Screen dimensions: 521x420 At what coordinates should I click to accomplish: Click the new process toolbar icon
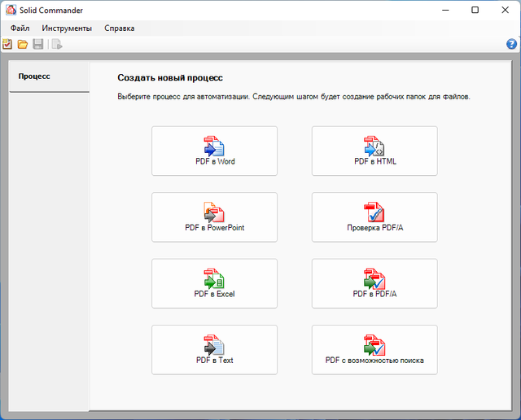7,44
